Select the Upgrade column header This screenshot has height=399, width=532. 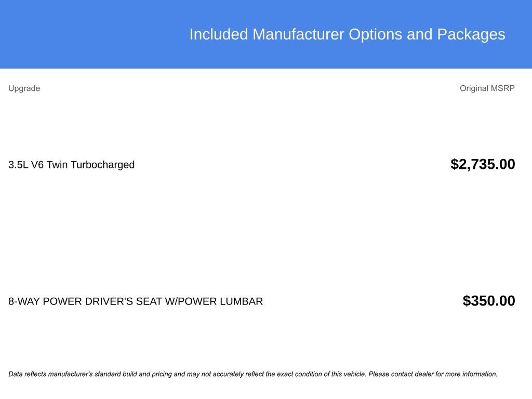(x=24, y=88)
